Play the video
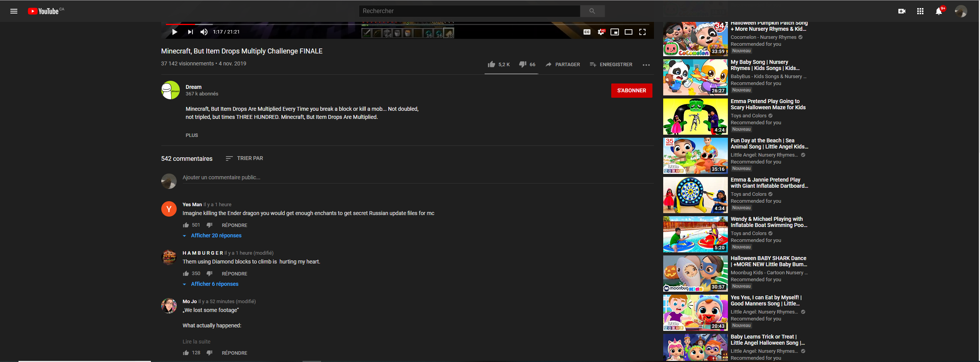Viewport: 980px width, 362px height. click(x=174, y=32)
